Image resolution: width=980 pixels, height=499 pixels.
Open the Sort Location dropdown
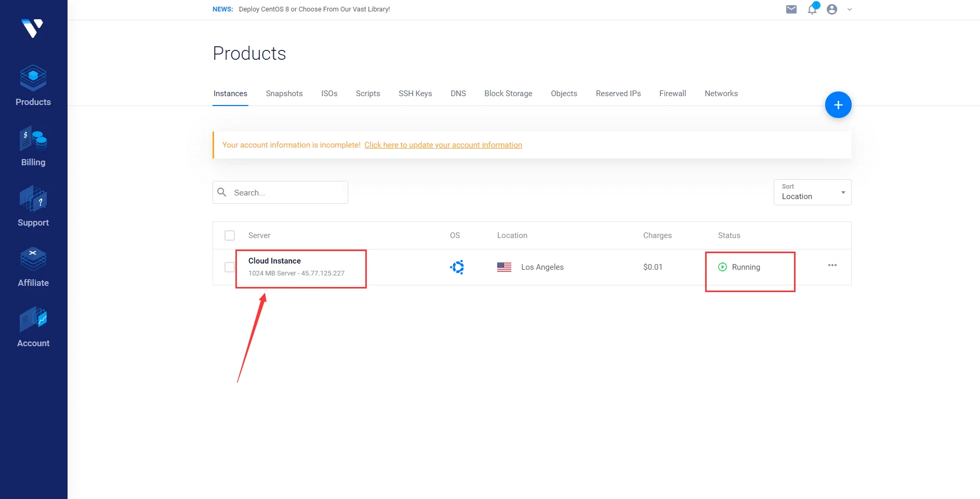(813, 192)
